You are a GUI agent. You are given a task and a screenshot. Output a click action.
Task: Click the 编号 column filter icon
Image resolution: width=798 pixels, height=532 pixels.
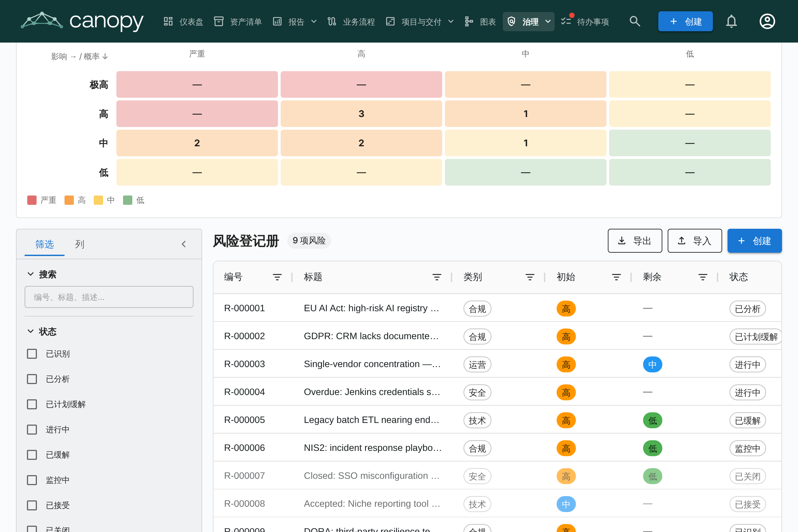click(x=277, y=277)
